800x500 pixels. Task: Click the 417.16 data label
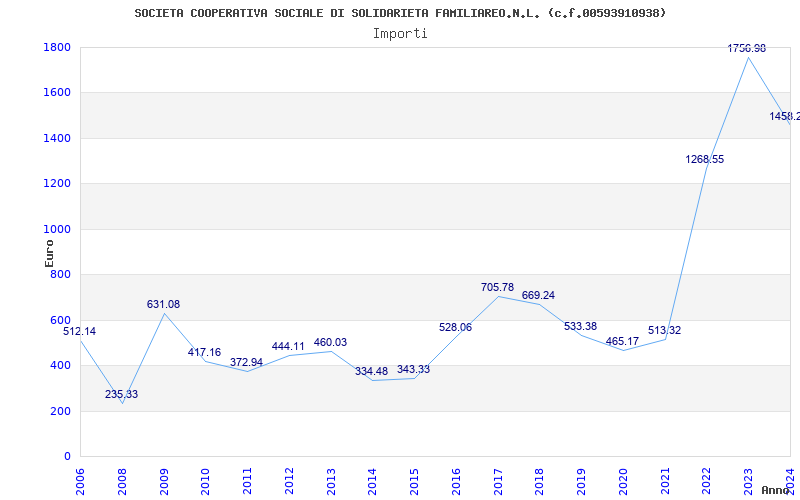tap(204, 353)
